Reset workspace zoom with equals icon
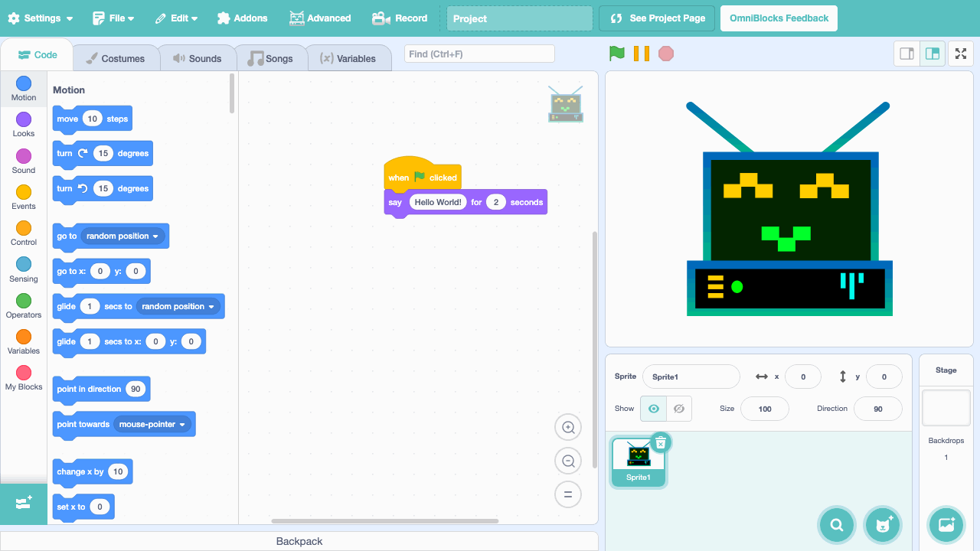The height and width of the screenshot is (551, 980). (x=568, y=494)
